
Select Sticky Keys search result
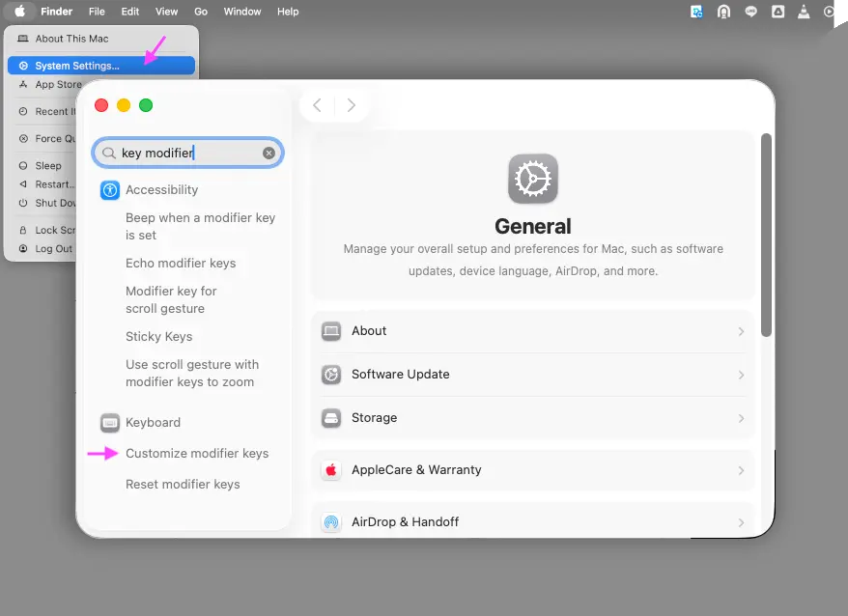158,337
